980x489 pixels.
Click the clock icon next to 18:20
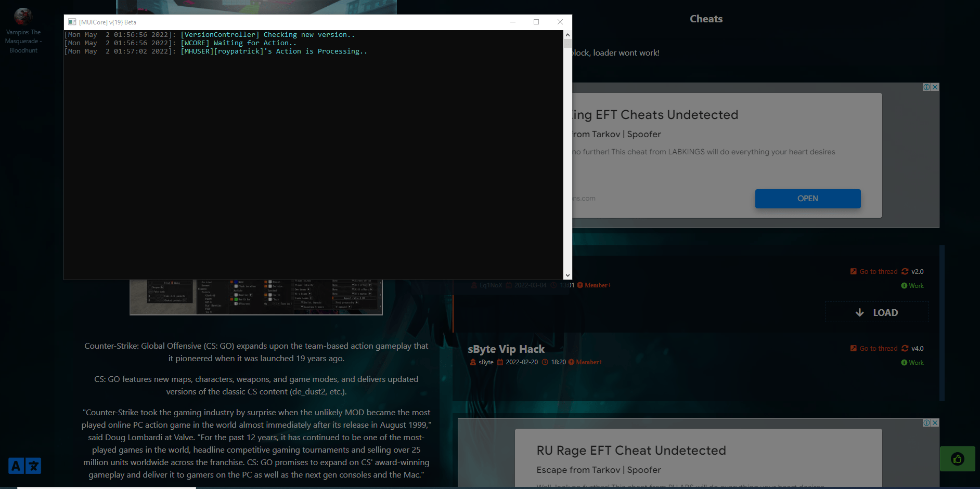pos(545,362)
